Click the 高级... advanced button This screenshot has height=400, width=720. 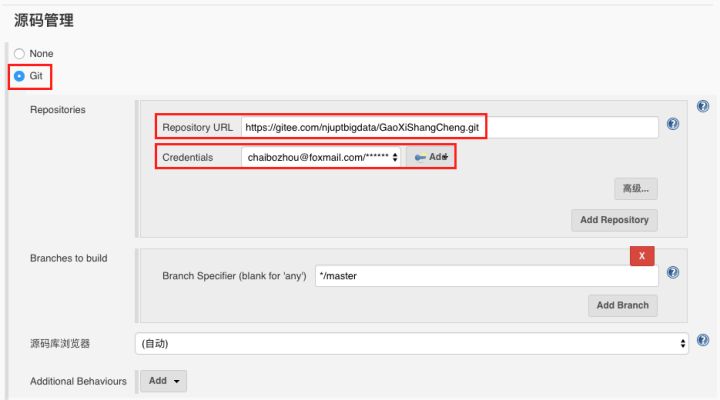point(636,188)
